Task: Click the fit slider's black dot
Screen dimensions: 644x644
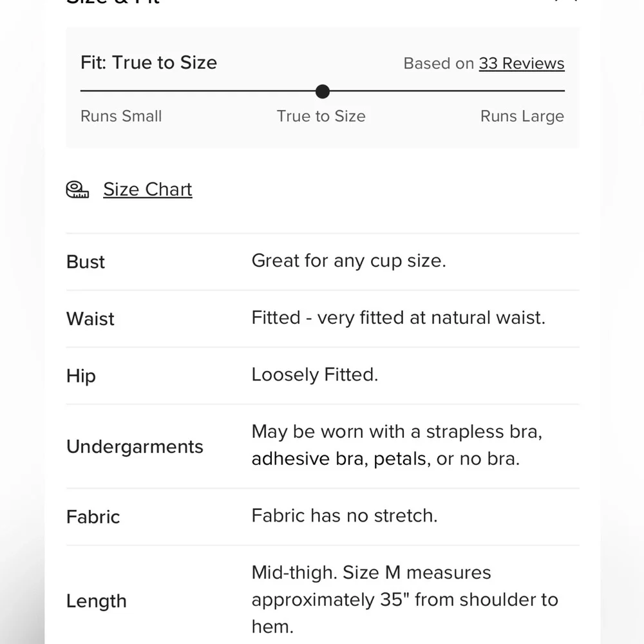Action: [323, 91]
